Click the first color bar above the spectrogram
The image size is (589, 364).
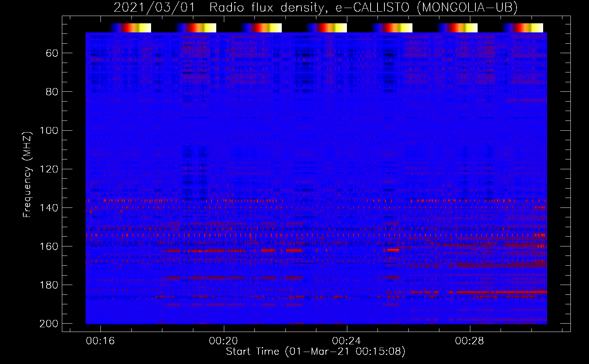[130, 28]
